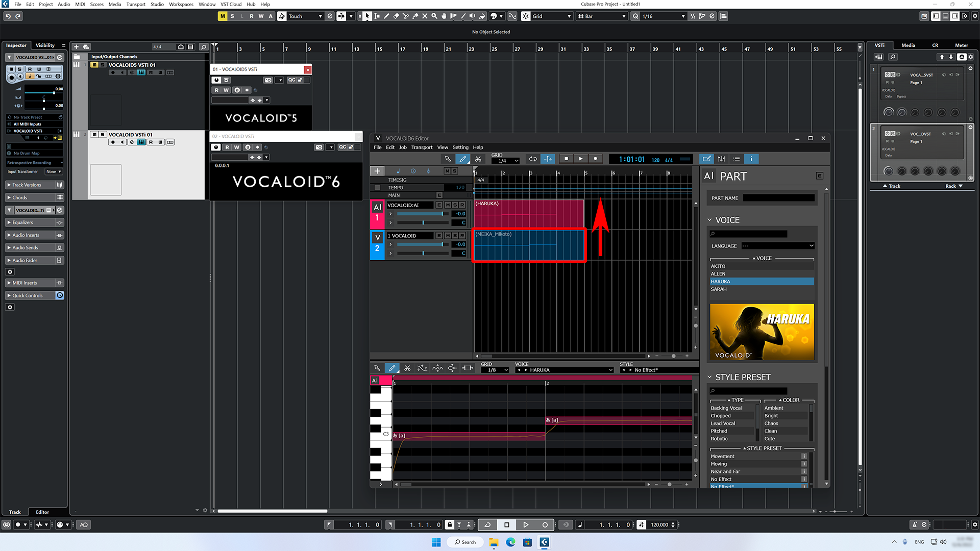Open the Input Transformer dropdown set to None
The width and height of the screenshot is (980, 551).
pos(54,171)
